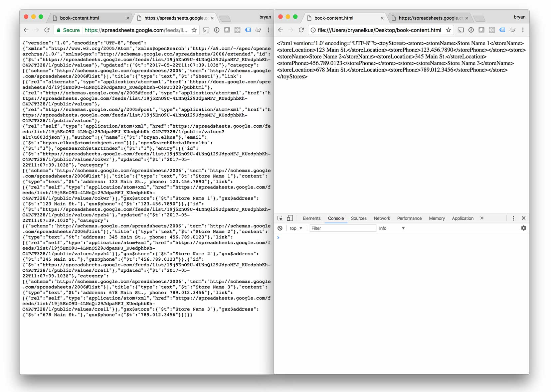This screenshot has width=551, height=392.
Task: Toggle the inspect element selector in DevTools
Action: (280, 218)
